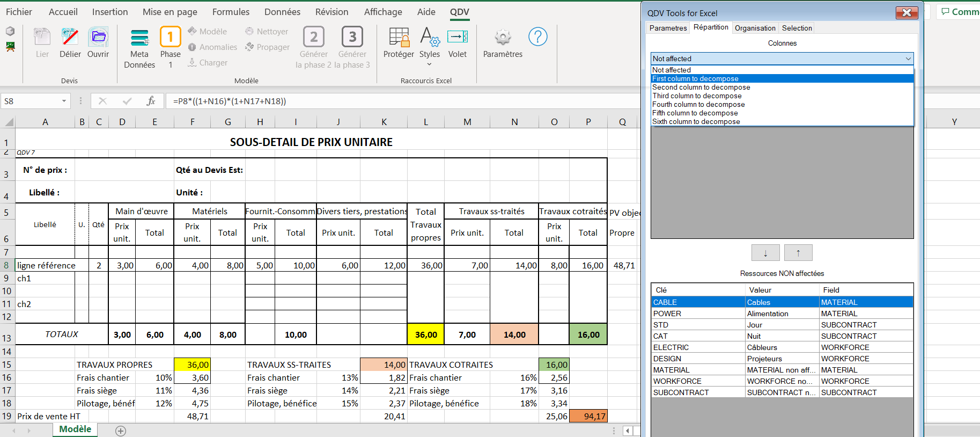
Task: Click the formula cancel X icon
Action: (x=102, y=101)
